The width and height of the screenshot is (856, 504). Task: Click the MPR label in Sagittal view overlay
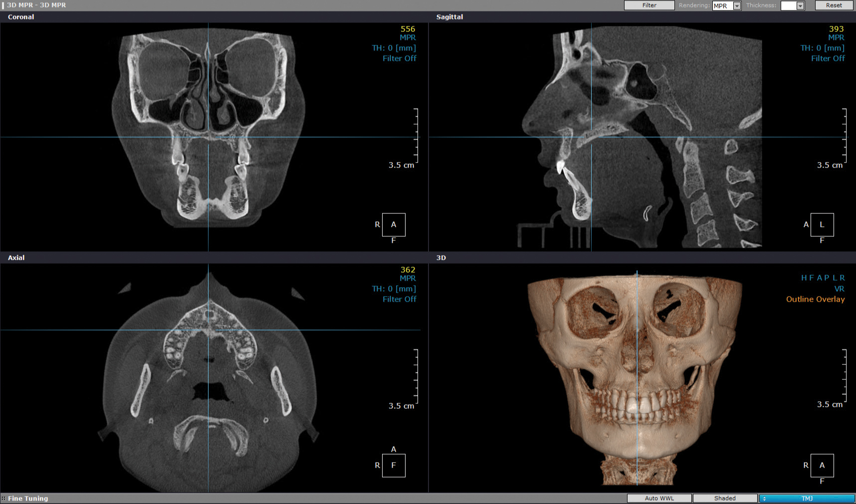pos(836,37)
